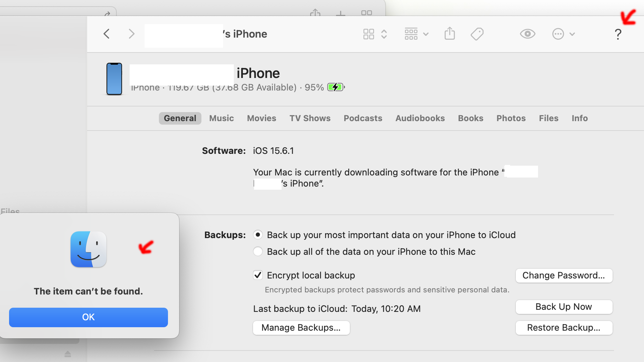Click the share icon in the background window
644x362 pixels.
[x=315, y=13]
